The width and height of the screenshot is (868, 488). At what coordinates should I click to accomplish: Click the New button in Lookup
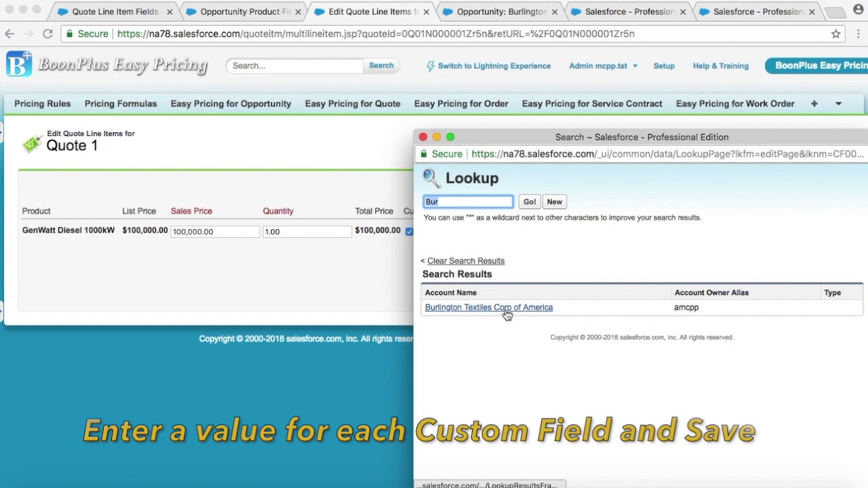[554, 201]
